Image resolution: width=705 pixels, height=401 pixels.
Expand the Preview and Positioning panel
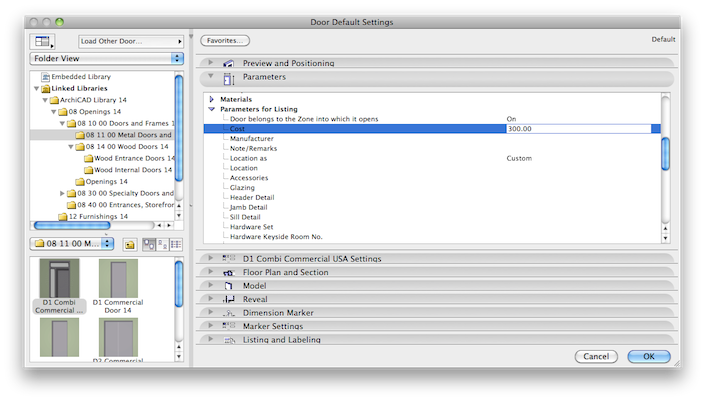click(x=210, y=62)
